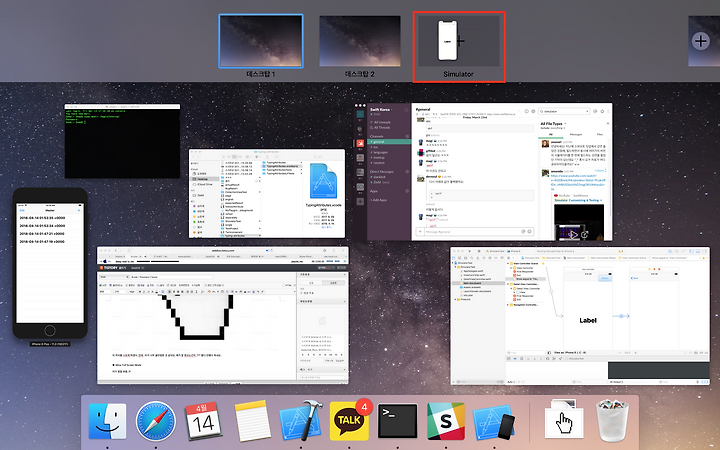
Task: Open the Calendar app in the Dock
Action: tap(203, 421)
